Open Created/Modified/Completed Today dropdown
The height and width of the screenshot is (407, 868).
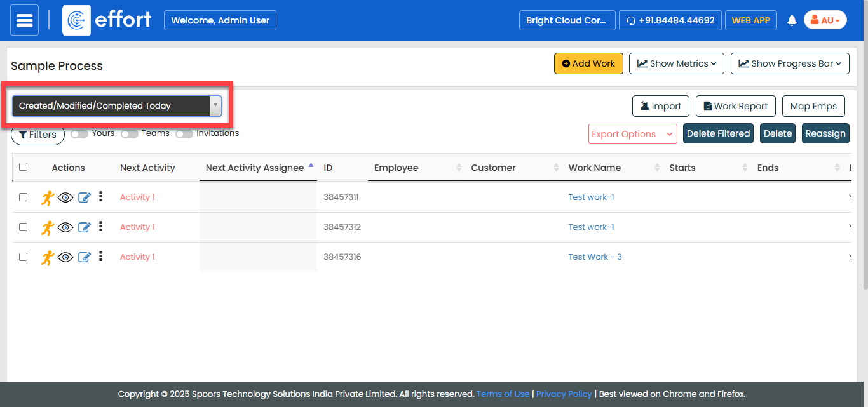[117, 106]
